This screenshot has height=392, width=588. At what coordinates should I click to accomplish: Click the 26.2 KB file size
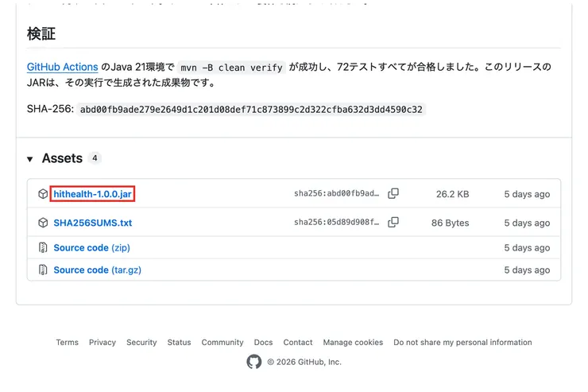point(452,194)
